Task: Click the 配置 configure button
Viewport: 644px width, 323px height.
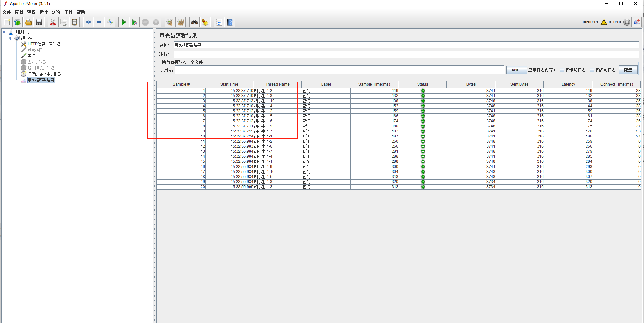Action: [628, 70]
